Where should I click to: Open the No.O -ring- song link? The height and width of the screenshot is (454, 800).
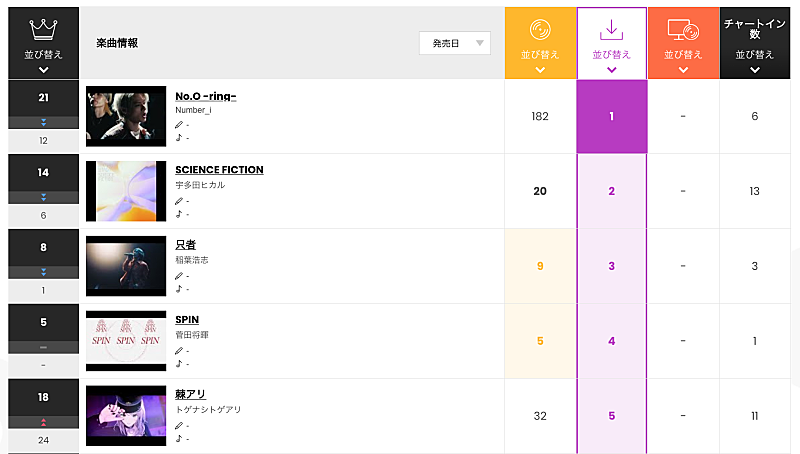coord(205,96)
